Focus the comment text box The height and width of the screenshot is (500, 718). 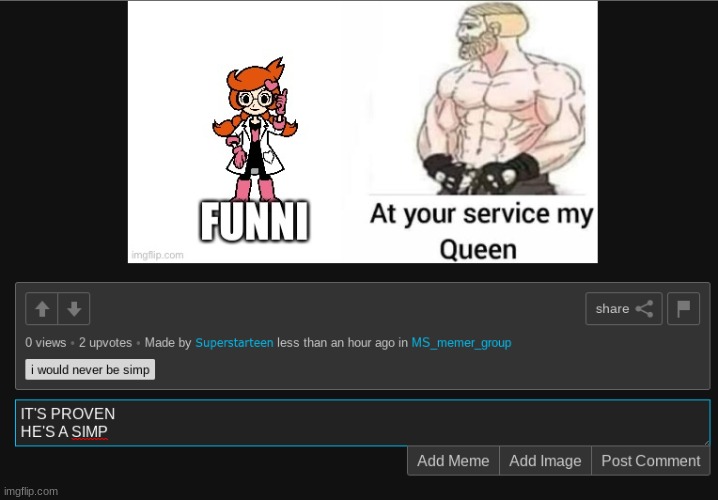(363, 423)
